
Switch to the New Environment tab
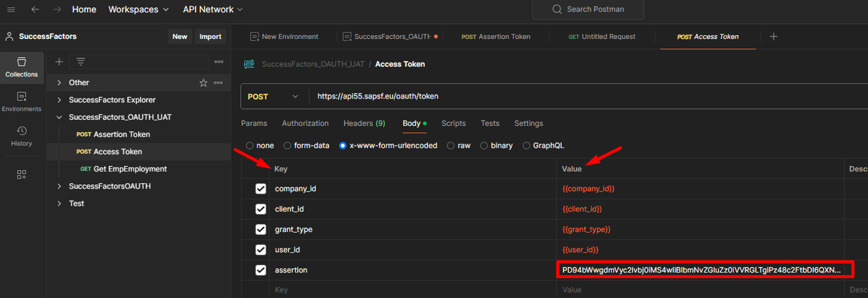284,36
